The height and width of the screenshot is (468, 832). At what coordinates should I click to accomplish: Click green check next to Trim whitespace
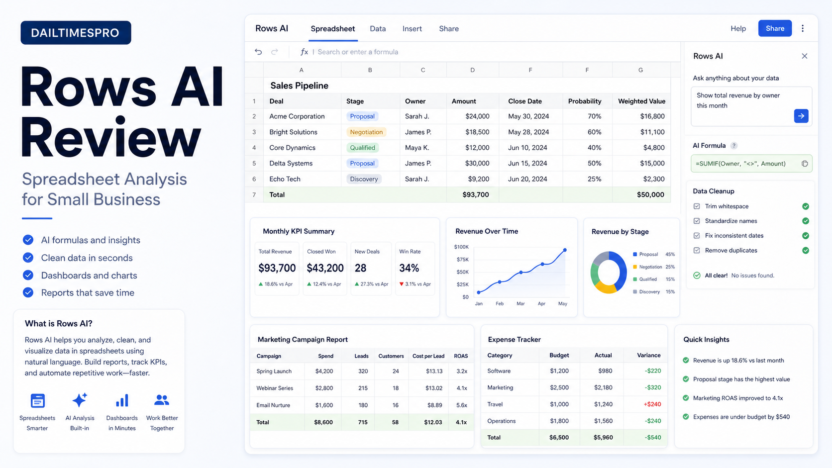coord(805,206)
